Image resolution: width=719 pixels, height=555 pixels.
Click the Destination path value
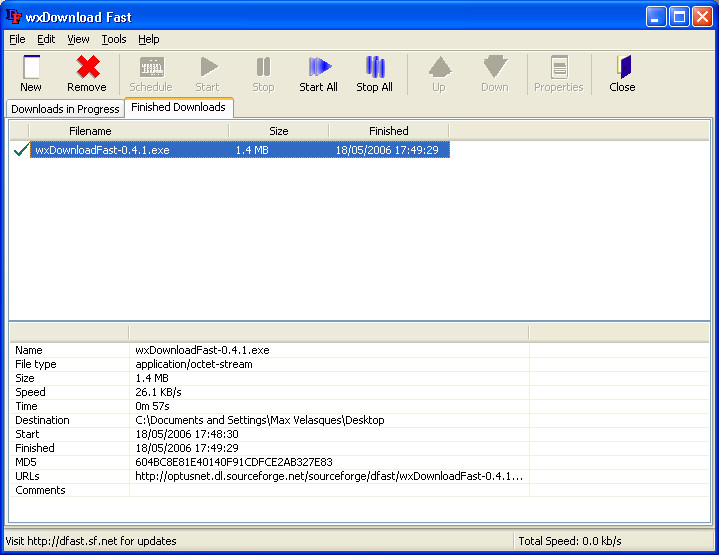point(260,420)
